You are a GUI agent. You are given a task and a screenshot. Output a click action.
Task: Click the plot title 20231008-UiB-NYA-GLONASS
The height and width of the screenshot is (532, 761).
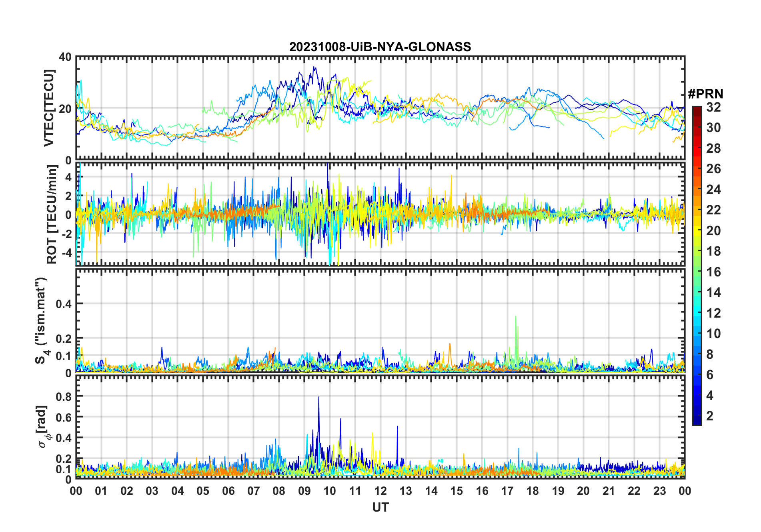[380, 47]
